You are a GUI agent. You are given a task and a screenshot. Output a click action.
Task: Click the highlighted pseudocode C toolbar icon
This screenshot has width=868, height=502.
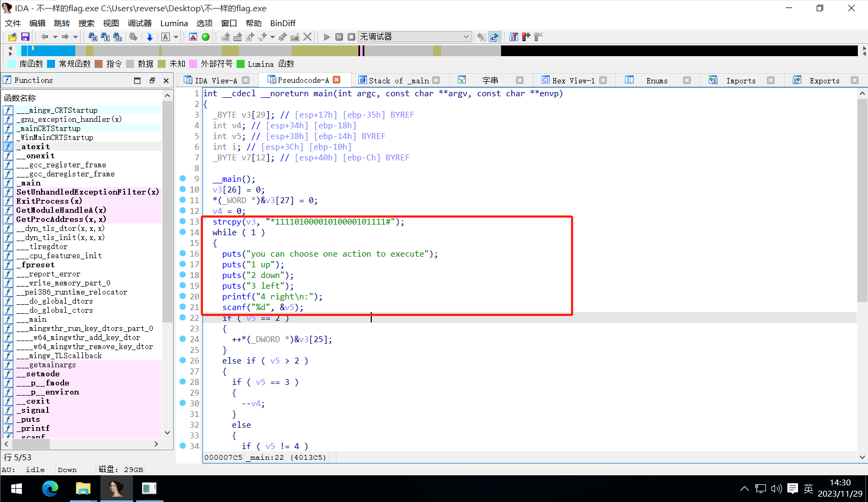[495, 37]
